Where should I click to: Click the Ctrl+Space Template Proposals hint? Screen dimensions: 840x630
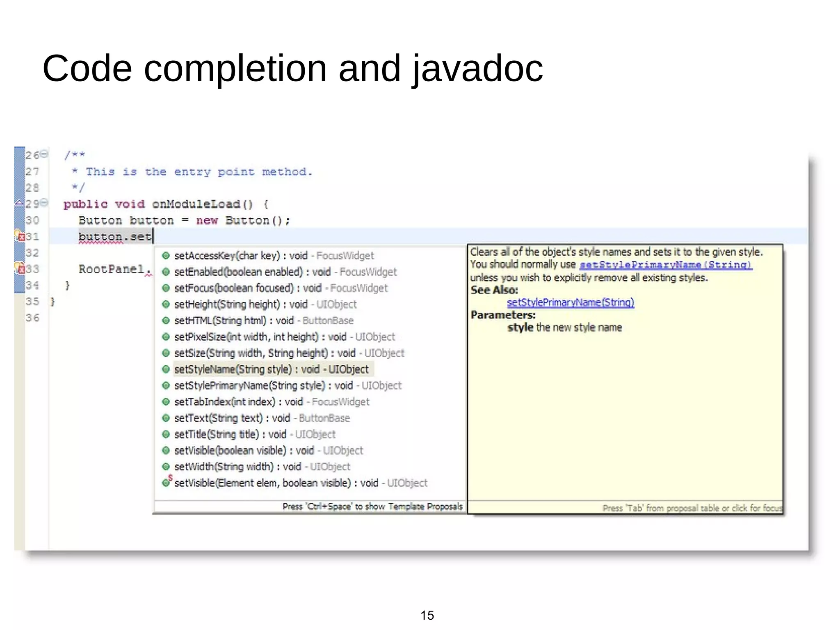click(x=372, y=506)
